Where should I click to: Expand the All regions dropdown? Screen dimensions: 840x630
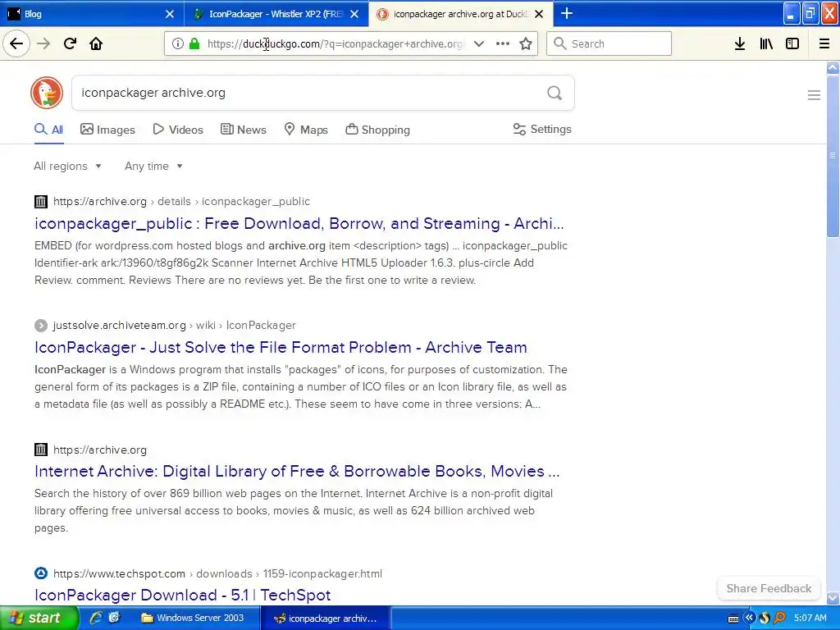(x=67, y=166)
